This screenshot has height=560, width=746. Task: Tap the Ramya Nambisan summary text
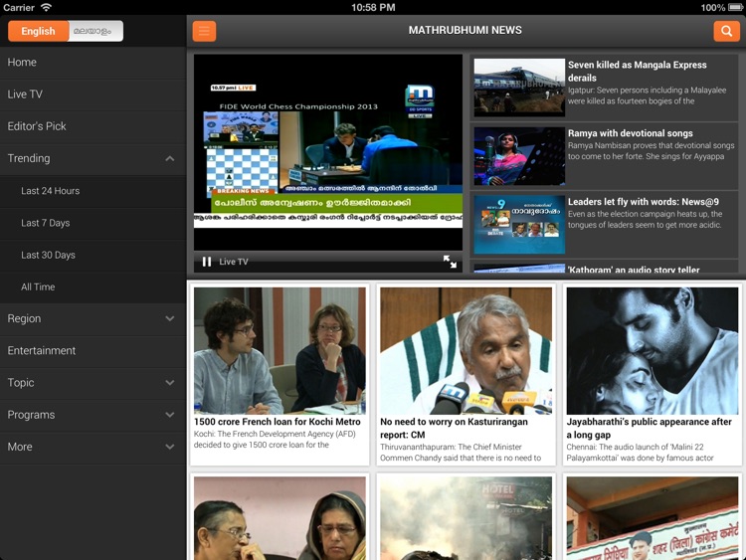click(x=651, y=151)
